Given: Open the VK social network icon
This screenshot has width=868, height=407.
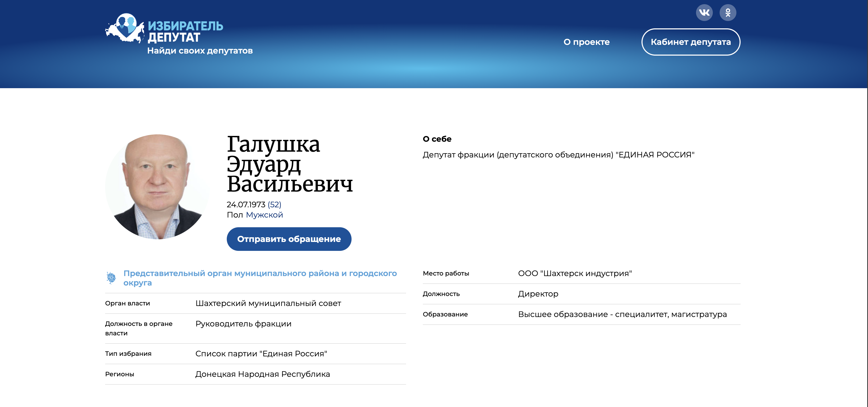Looking at the screenshot, I should click(704, 13).
